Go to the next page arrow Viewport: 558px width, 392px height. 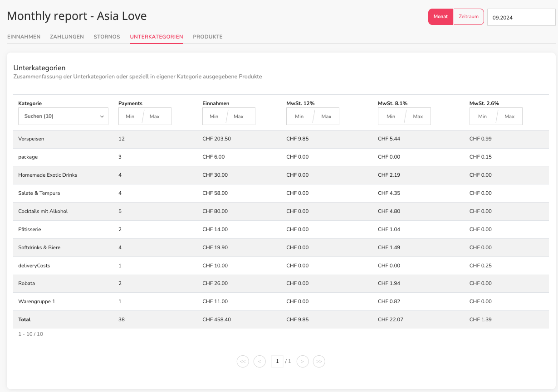tap(303, 361)
